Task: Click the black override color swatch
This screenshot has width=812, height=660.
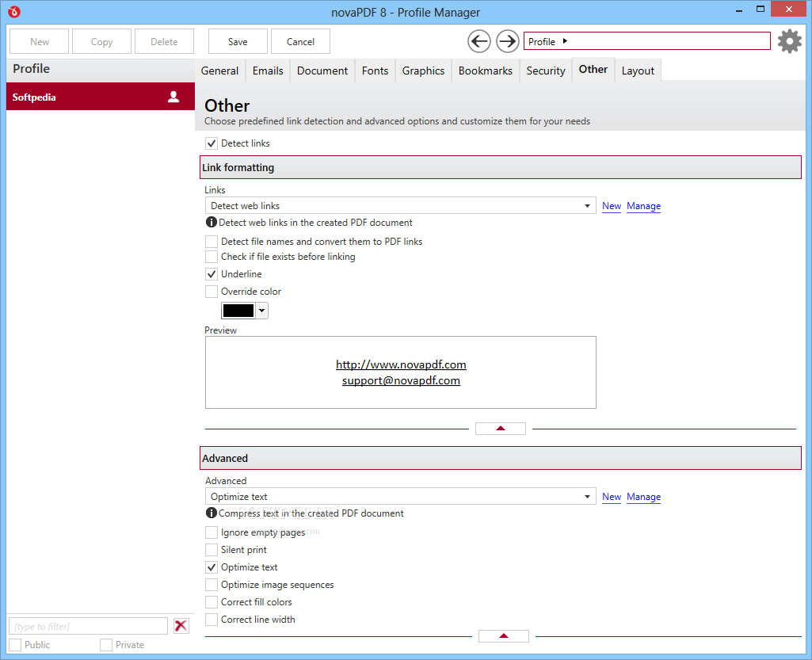Action: (x=238, y=311)
